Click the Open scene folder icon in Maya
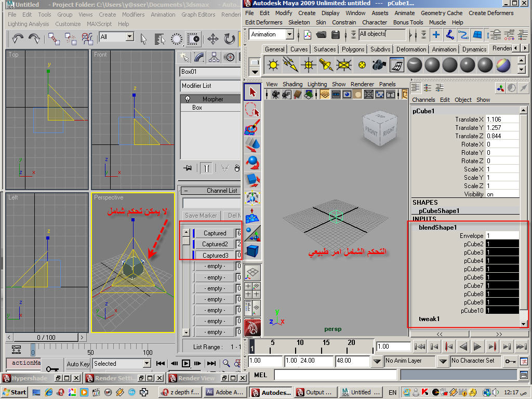 [321, 35]
